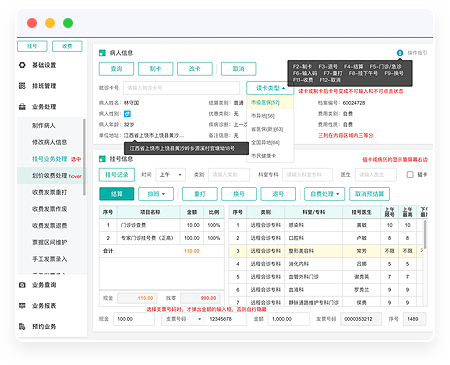Open the 时间 上午 dropdown
Viewport: 450px width, 365px height.
point(170,175)
